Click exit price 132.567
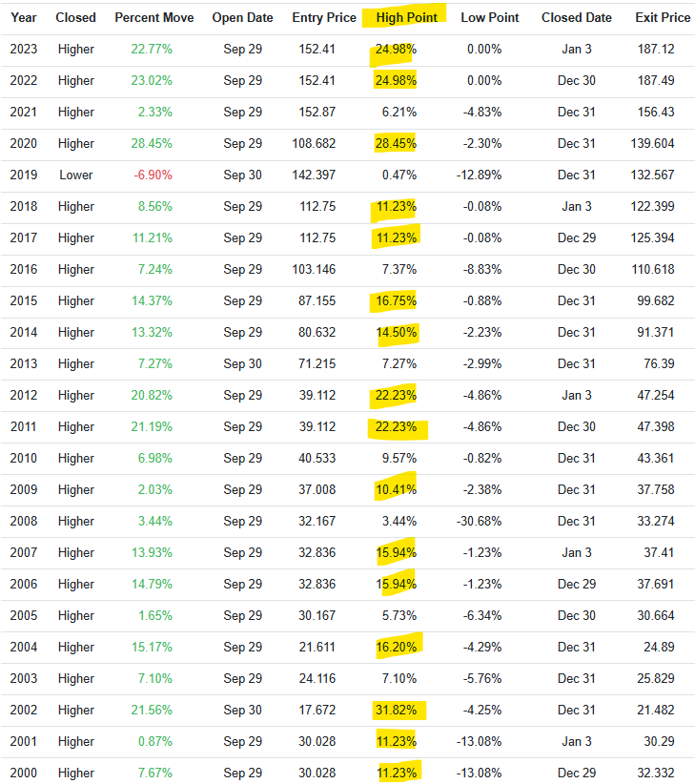695x784 pixels. pos(652,175)
